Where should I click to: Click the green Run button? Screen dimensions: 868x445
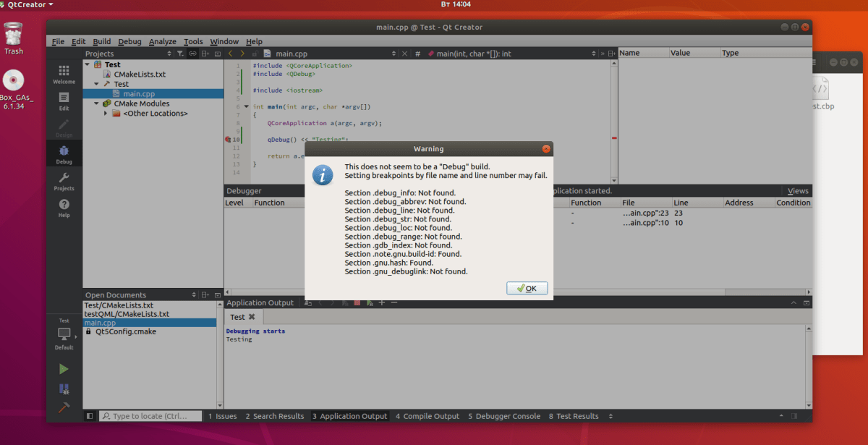click(x=64, y=369)
